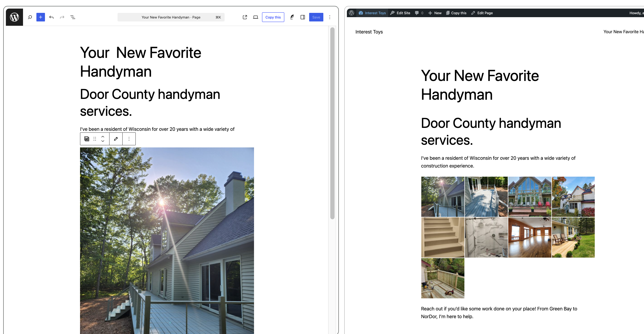Click the Copy this button
The height and width of the screenshot is (334, 644).
point(273,17)
